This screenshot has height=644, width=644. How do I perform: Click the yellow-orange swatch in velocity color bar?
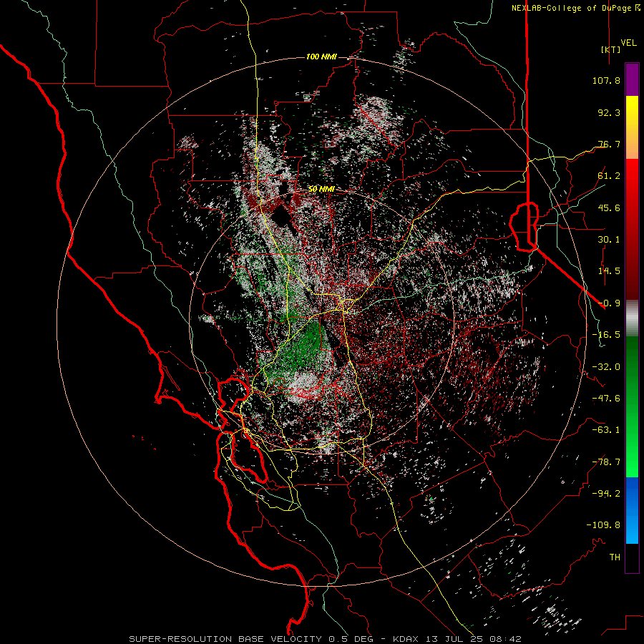tap(632, 127)
